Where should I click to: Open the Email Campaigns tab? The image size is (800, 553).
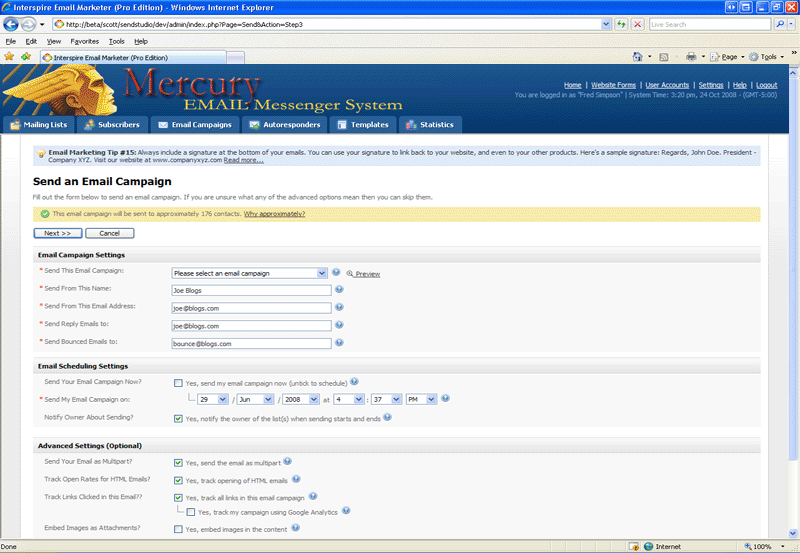tap(195, 124)
